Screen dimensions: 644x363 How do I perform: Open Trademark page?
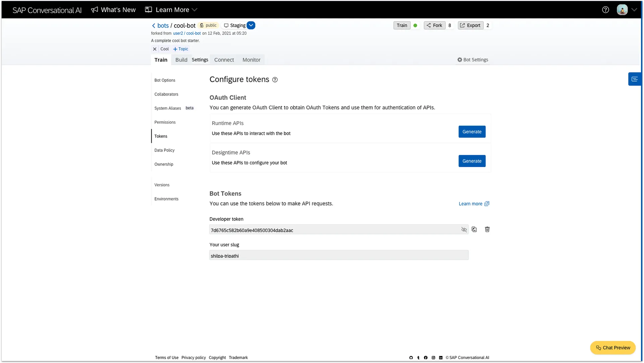[238, 358]
